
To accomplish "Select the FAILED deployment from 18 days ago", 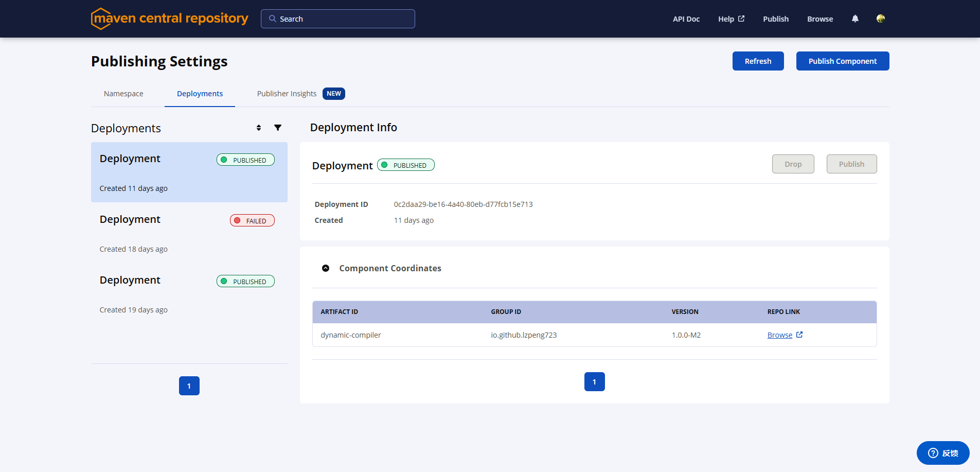I will click(x=189, y=233).
